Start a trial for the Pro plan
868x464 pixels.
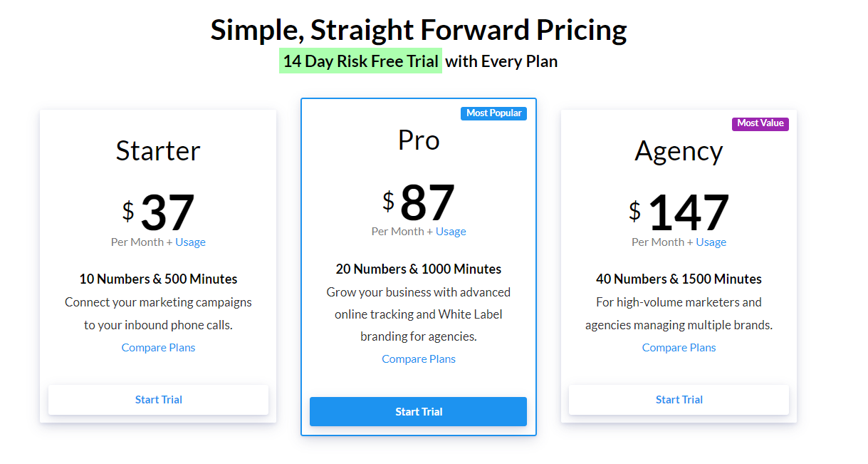coord(418,411)
